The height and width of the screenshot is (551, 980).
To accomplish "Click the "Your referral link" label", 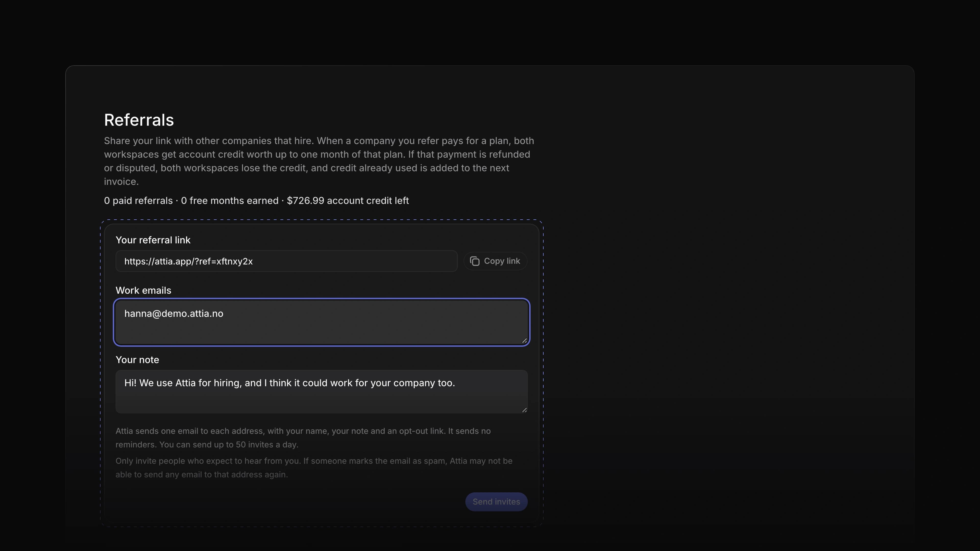I will (153, 240).
